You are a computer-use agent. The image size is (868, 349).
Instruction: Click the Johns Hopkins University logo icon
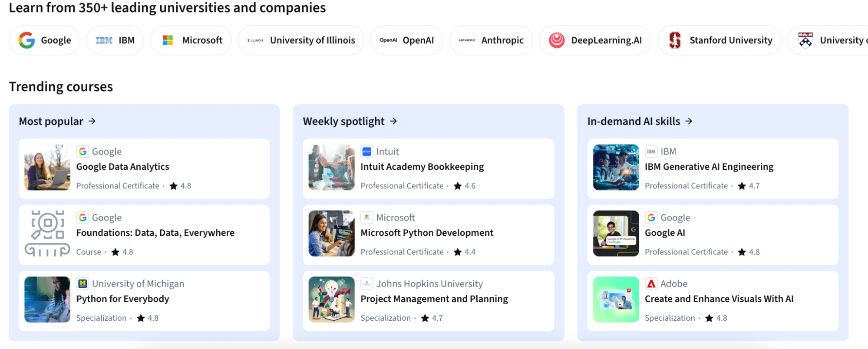[x=366, y=283]
